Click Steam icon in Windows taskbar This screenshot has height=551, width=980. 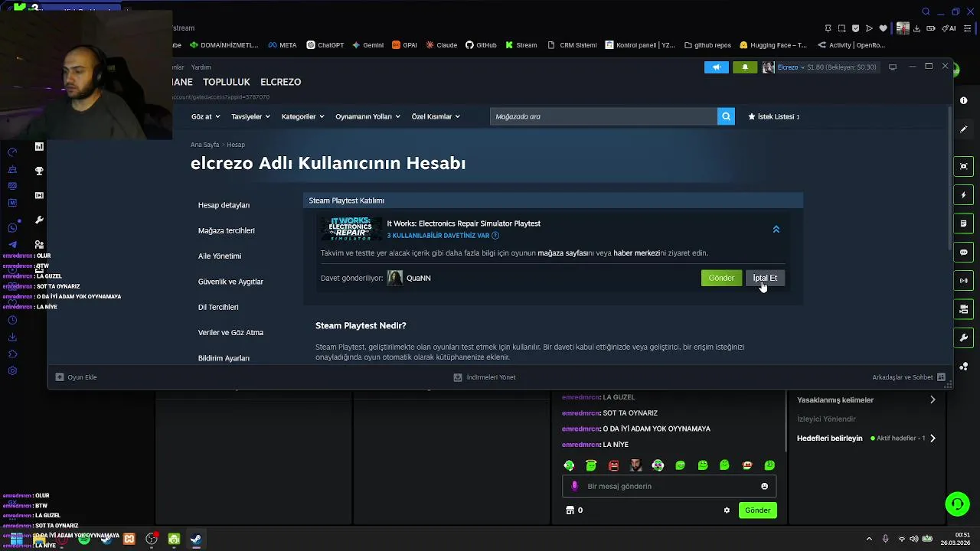pyautogui.click(x=196, y=540)
